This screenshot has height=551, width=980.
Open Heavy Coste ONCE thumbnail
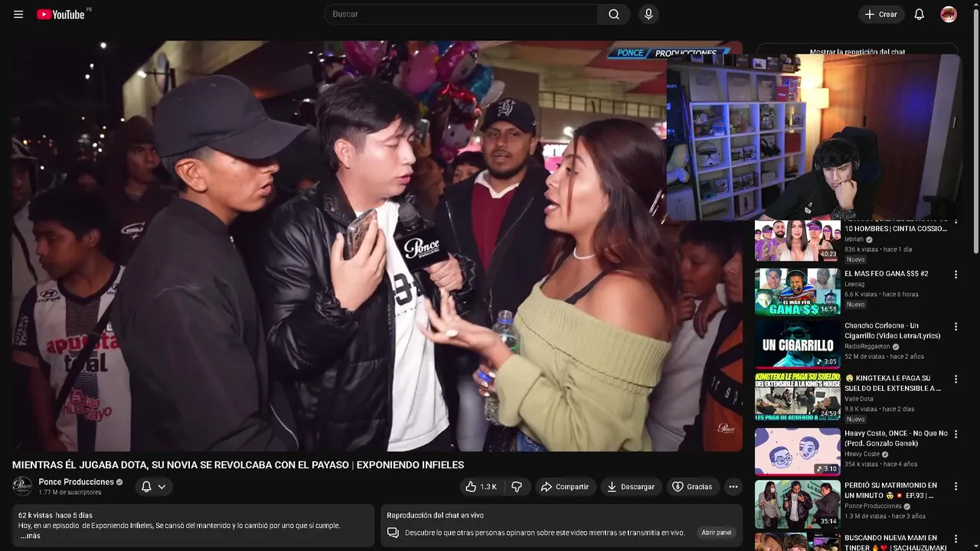797,452
